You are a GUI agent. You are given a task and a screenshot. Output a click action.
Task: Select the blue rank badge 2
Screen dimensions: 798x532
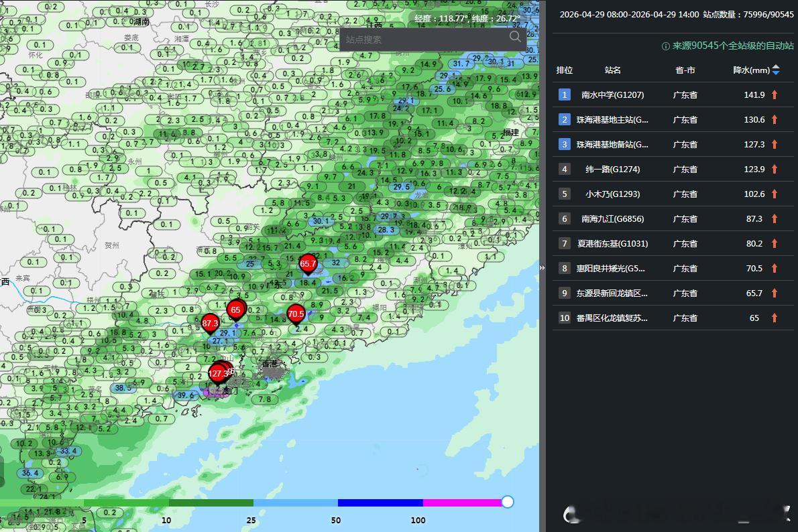tap(564, 119)
